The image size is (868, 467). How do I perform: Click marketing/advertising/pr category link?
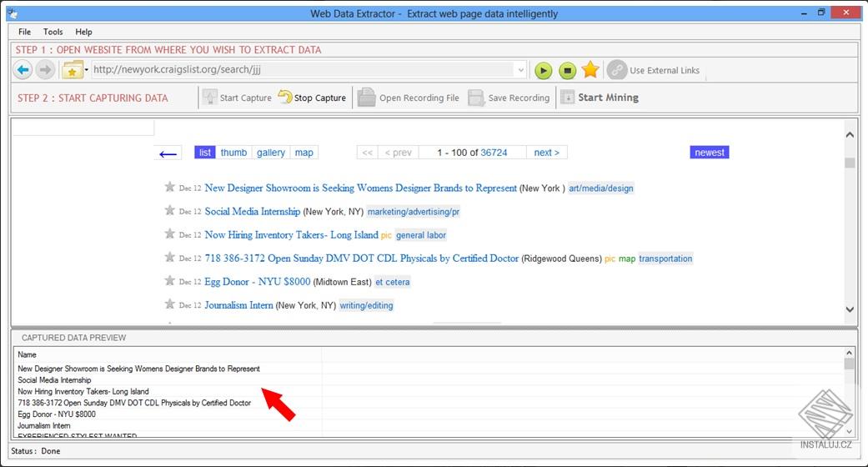[414, 212]
